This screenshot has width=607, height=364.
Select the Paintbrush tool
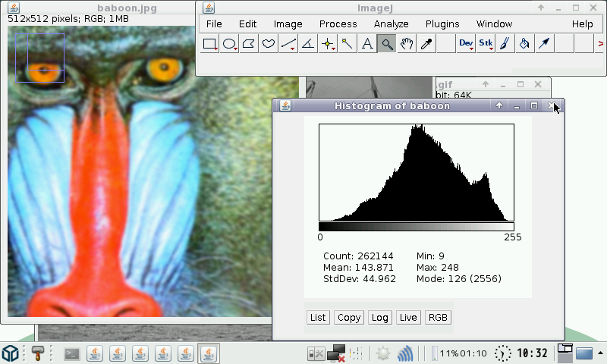pyautogui.click(x=505, y=44)
